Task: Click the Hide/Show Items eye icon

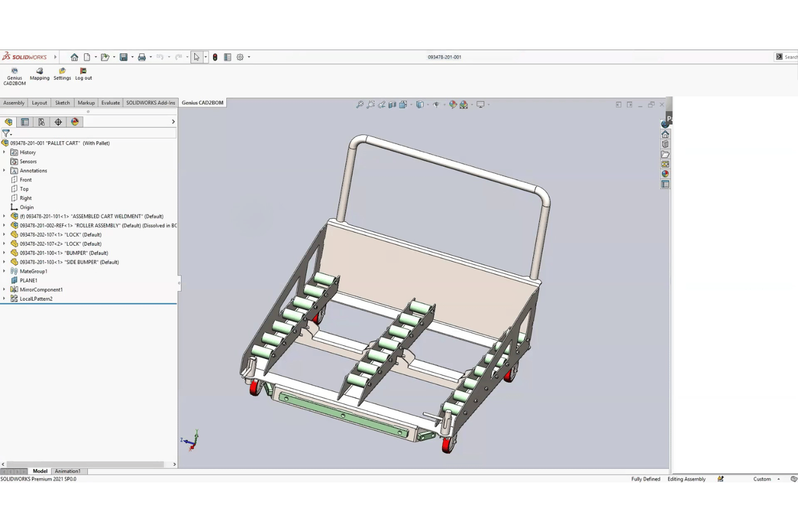Action: coord(436,105)
